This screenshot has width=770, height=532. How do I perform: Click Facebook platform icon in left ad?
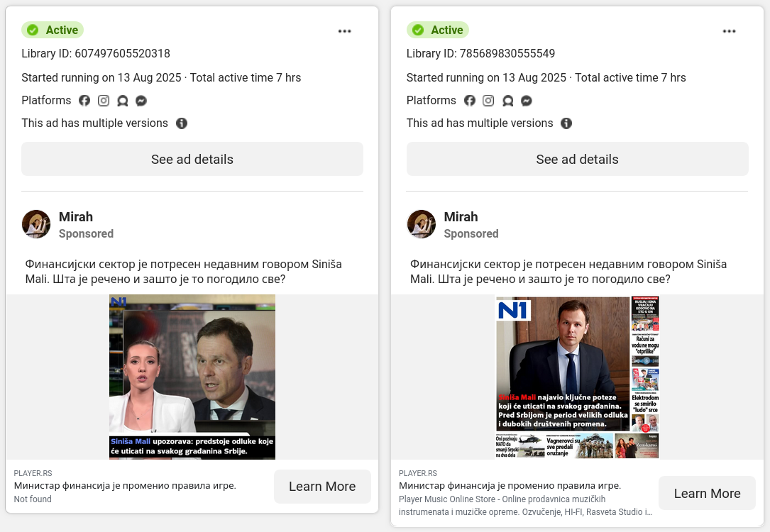(84, 101)
